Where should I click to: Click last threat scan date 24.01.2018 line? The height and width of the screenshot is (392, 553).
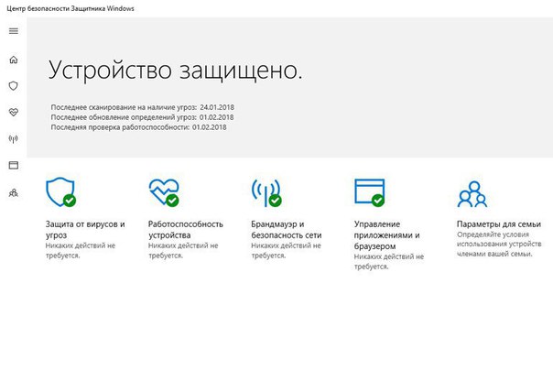tap(143, 107)
